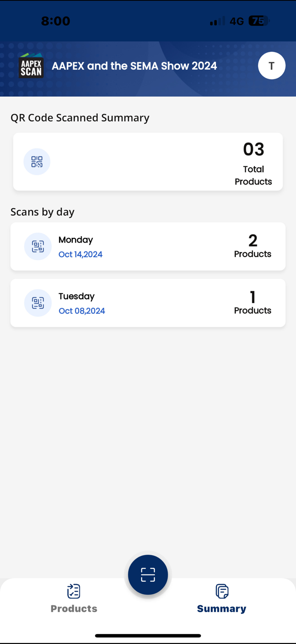
Task: Switch to the Summary tab
Action: pos(221,608)
